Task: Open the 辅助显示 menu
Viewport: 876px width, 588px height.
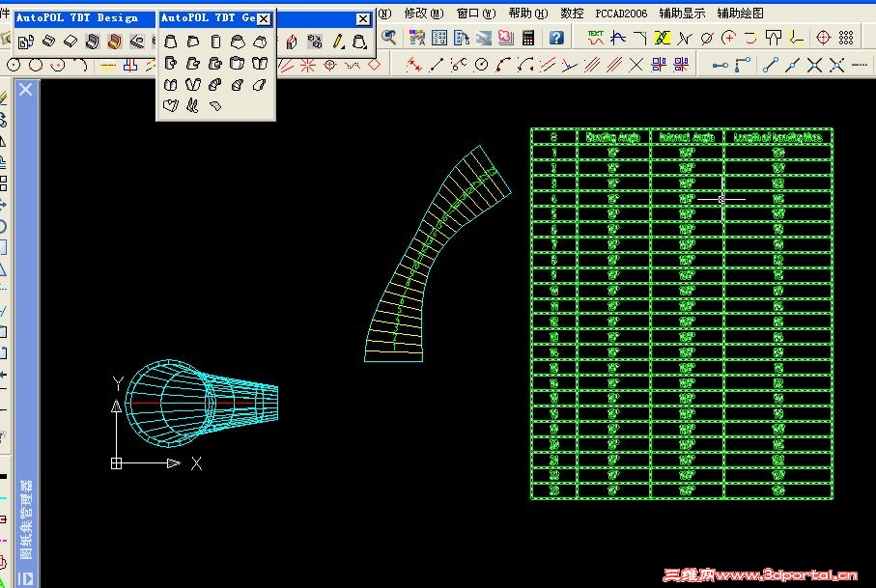Action: coord(682,13)
